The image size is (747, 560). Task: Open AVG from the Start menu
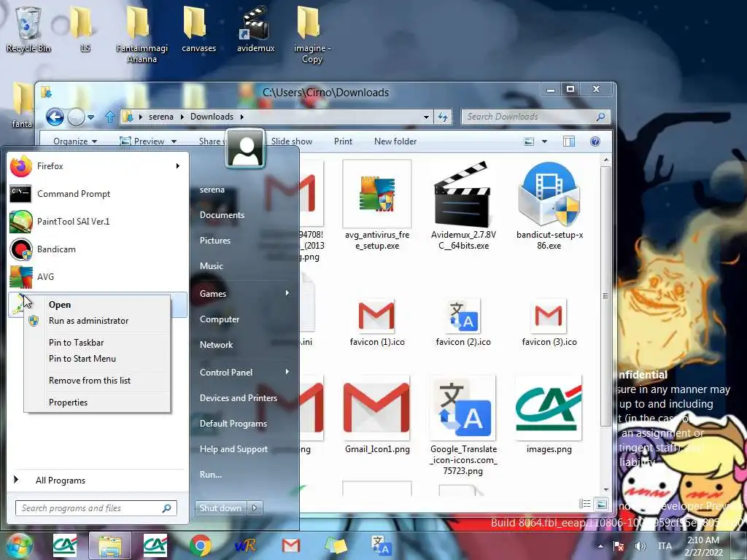pyautogui.click(x=98, y=276)
